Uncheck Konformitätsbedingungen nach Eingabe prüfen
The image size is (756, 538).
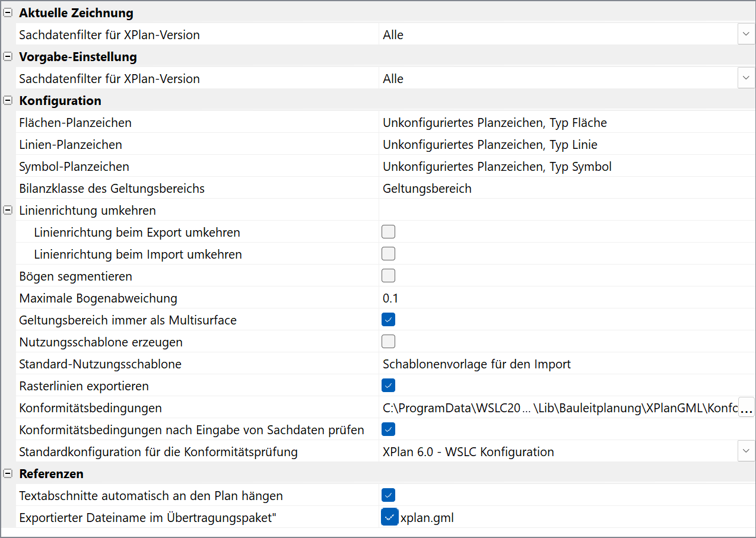388,429
